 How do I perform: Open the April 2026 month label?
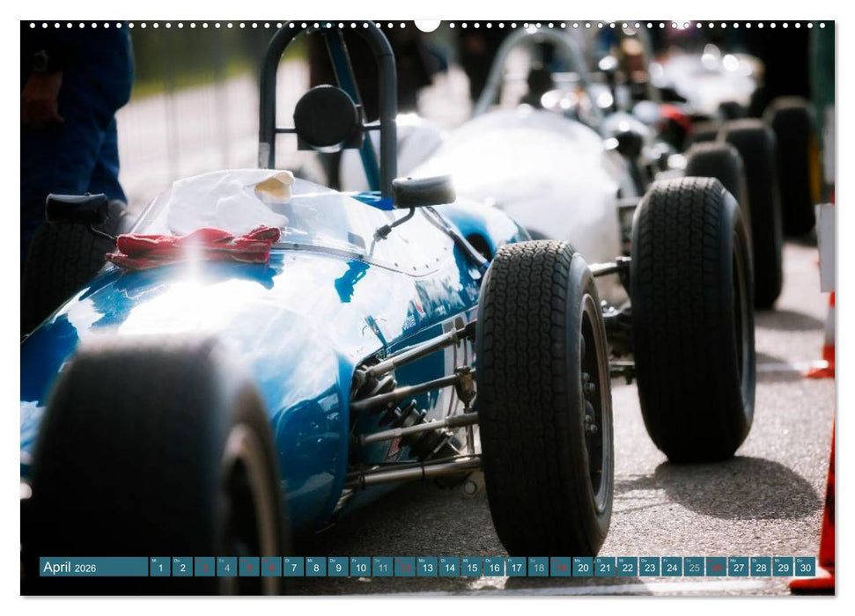(58, 567)
